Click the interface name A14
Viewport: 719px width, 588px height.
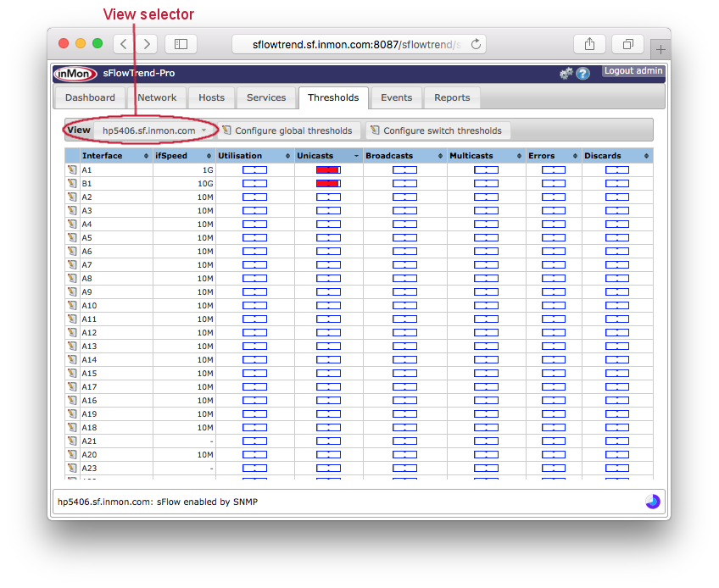[89, 360]
